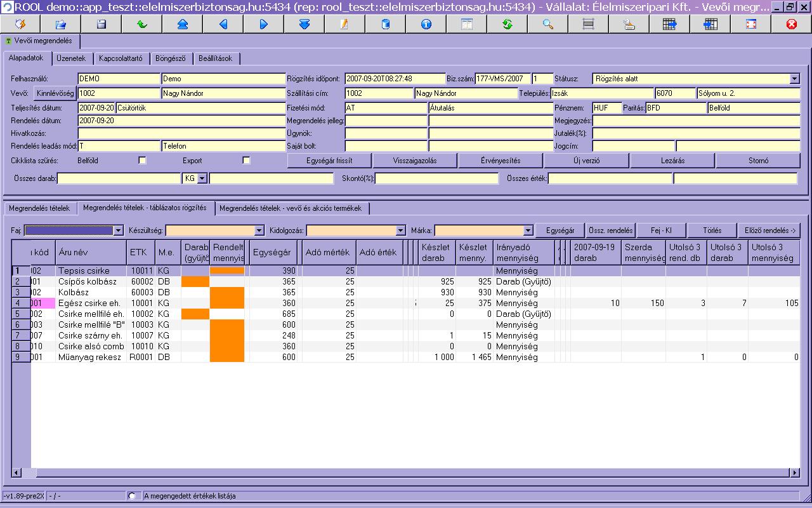Click the Hivatkozás input field

pyautogui.click(x=181, y=133)
